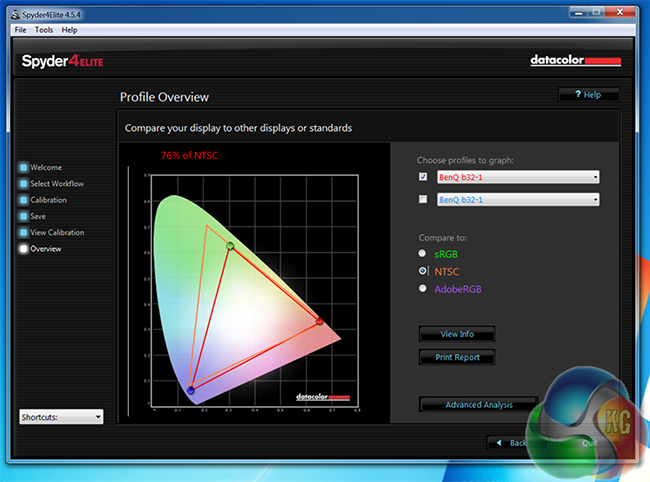Click the Select Workflow step icon
The width and height of the screenshot is (650, 482).
click(x=23, y=184)
